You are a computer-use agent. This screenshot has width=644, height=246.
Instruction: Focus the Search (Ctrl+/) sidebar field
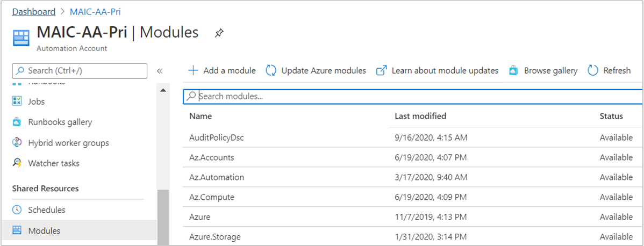click(80, 71)
